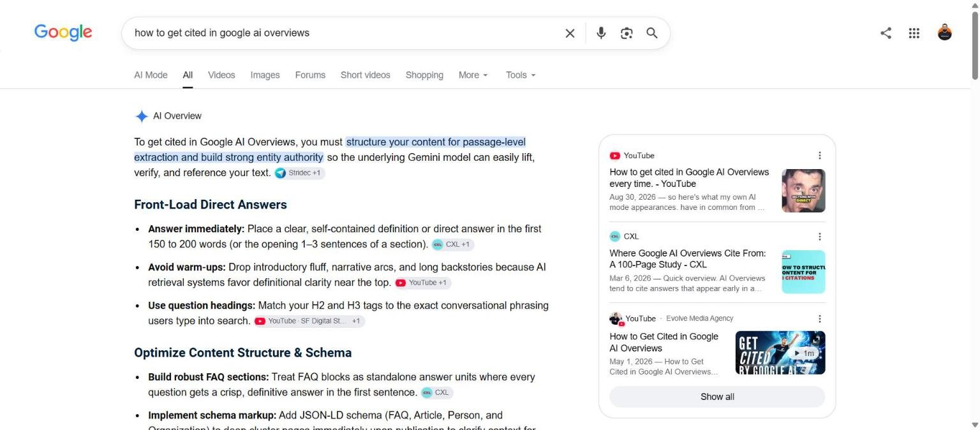The width and height of the screenshot is (980, 430).
Task: Open options for the first YouTube result card
Action: [x=820, y=156]
